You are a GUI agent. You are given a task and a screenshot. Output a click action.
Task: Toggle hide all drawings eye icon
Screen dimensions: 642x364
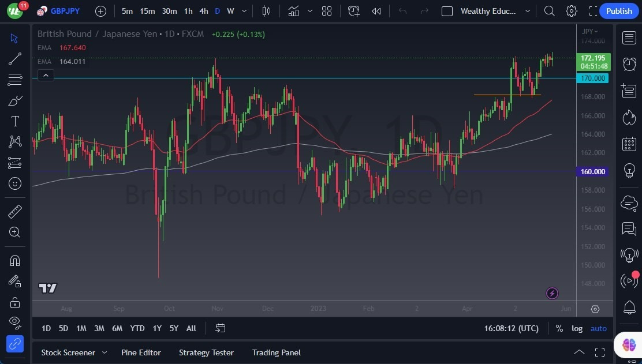15,322
